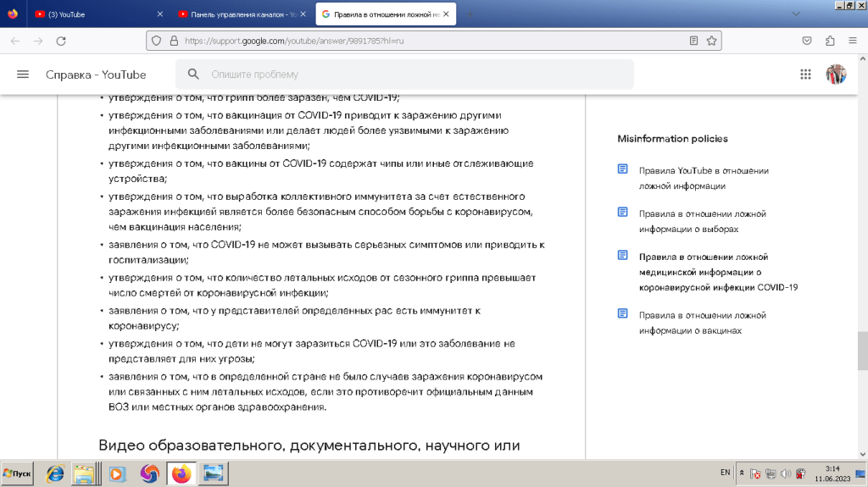Image resolution: width=868 pixels, height=487 pixels.
Task: Click the Google apps grid icon
Action: coord(805,75)
